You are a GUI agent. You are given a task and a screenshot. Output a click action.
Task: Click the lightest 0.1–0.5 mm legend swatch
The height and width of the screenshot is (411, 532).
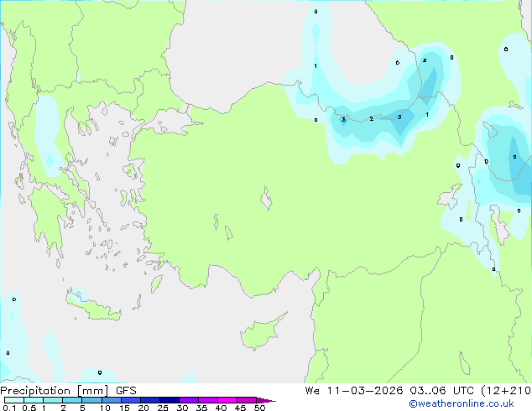pos(14,400)
